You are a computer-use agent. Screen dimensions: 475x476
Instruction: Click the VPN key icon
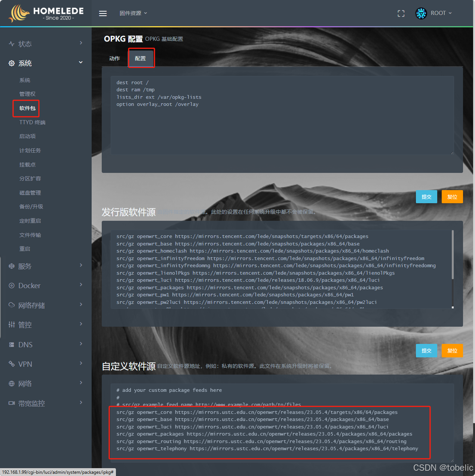coord(12,364)
